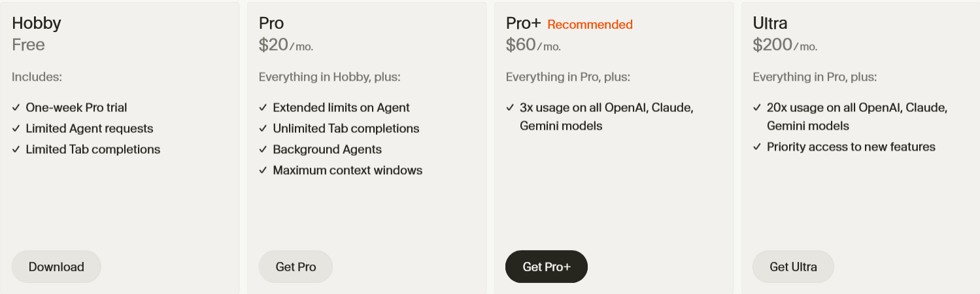Choose the dark Get Pro+ button
This screenshot has height=294, width=980.
coord(547,266)
